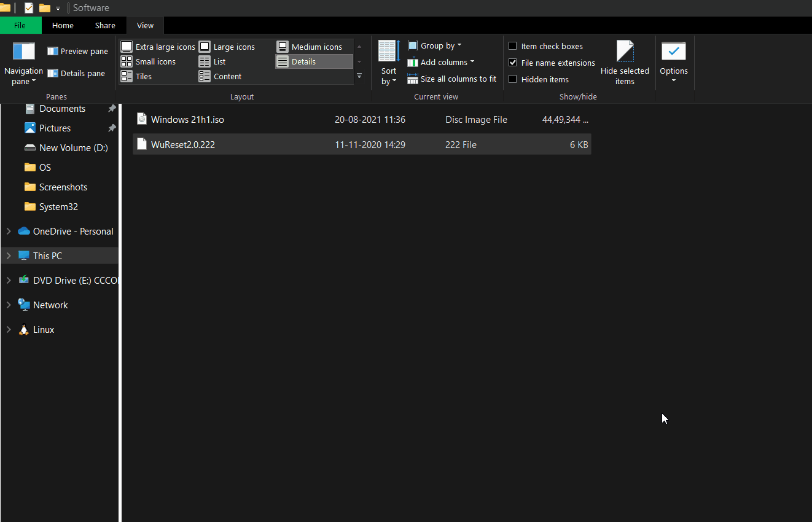Image resolution: width=812 pixels, height=522 pixels.
Task: Open folder Options
Action: pos(674,63)
